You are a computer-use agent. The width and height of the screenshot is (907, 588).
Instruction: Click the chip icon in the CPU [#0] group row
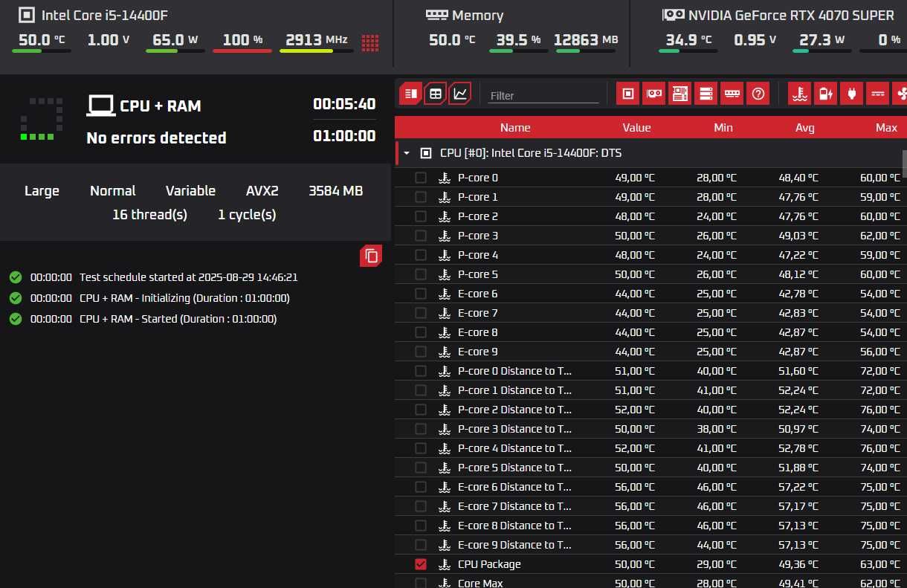tap(426, 153)
